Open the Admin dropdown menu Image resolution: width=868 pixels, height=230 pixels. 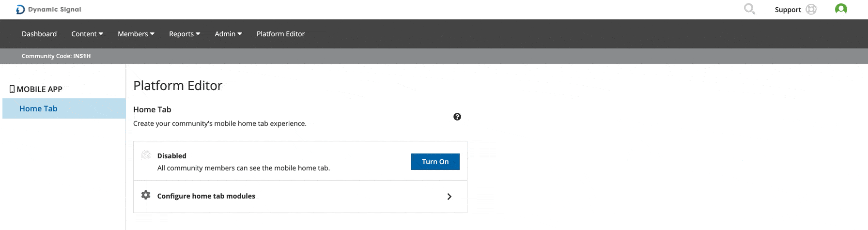[x=228, y=34]
